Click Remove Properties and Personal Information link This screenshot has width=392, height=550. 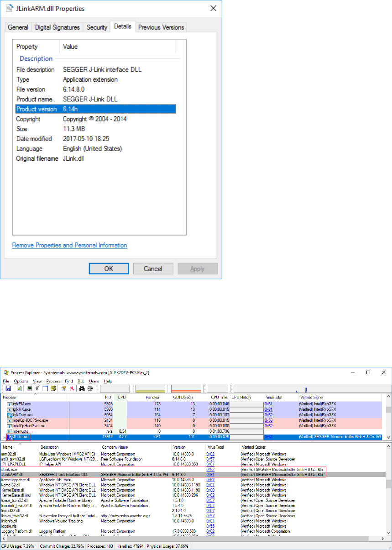coord(69,246)
